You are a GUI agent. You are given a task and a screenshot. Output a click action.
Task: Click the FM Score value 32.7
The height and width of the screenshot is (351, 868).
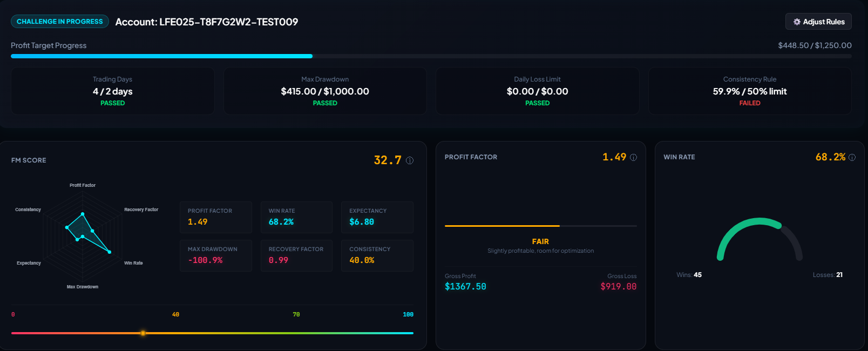pyautogui.click(x=388, y=160)
